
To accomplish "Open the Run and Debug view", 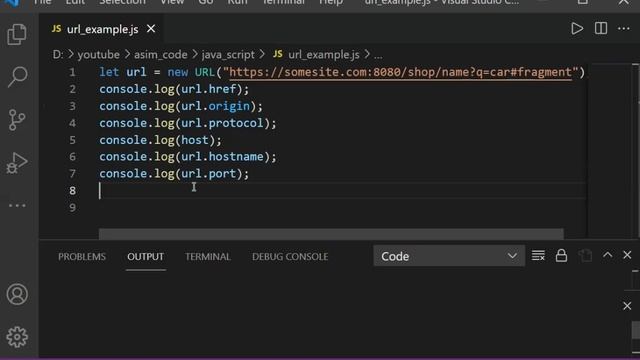I will (17, 163).
